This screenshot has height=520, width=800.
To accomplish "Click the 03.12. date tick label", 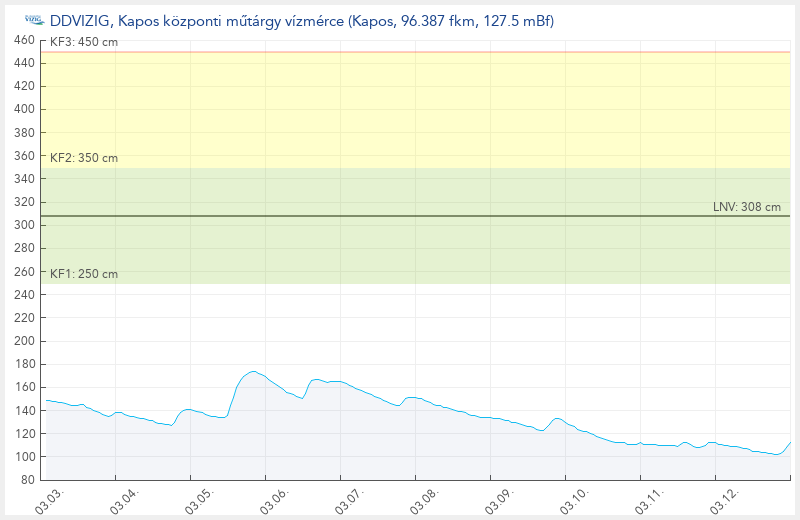I will (720, 498).
